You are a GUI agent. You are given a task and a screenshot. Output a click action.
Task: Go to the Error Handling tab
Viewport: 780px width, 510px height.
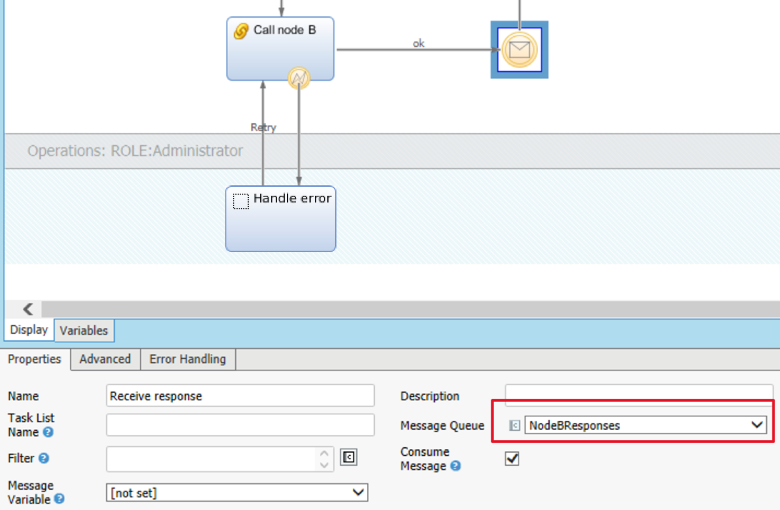click(x=187, y=359)
